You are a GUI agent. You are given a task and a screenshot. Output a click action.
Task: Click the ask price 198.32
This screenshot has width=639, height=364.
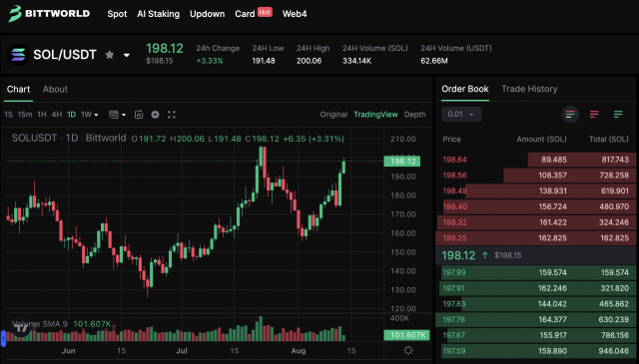[455, 222]
